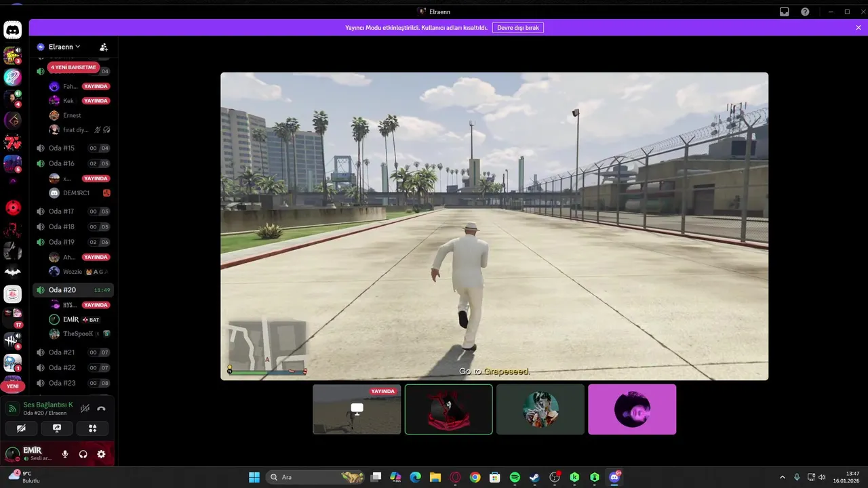Join voice channel Oda #16
Viewport: 868px width, 488px height.
click(73, 163)
